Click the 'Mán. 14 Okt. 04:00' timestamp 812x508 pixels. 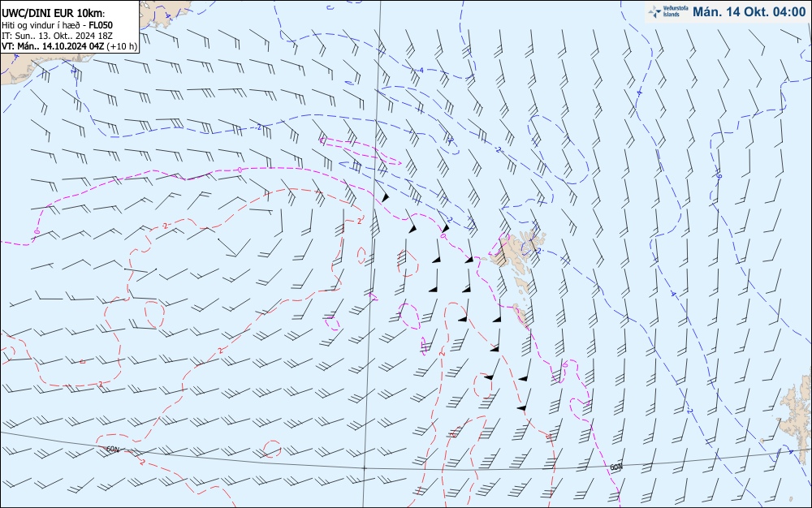[749, 12]
